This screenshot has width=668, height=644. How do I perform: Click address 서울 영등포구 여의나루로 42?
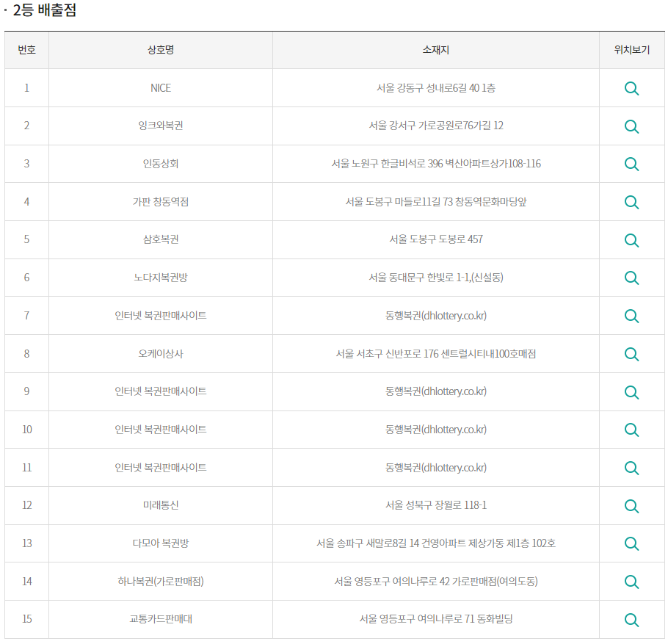point(392,581)
